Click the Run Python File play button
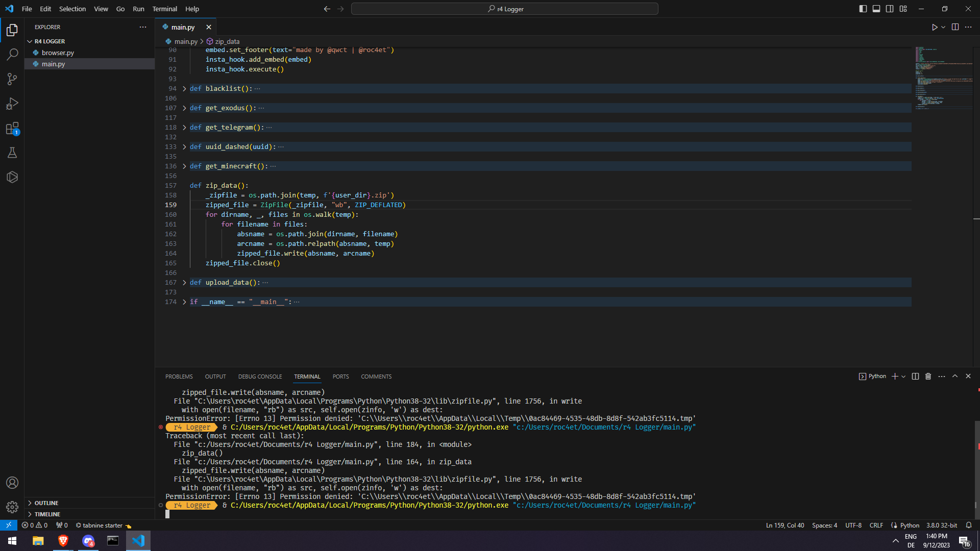980x551 pixels. (934, 27)
